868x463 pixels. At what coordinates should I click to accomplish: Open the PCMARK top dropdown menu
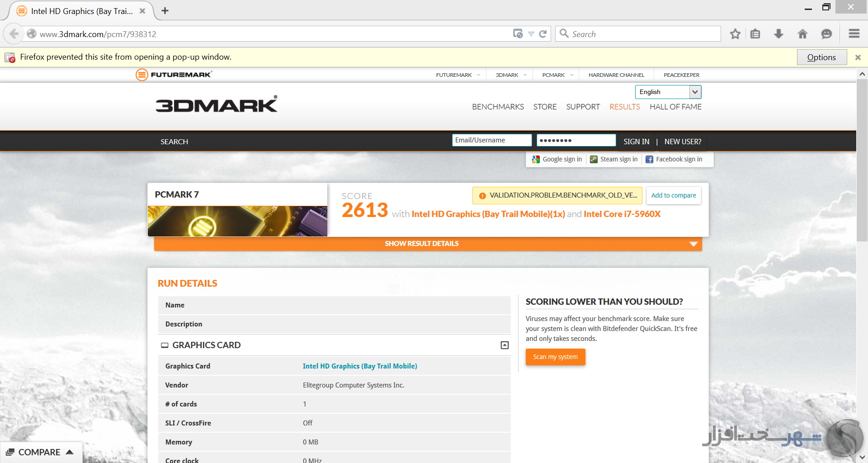557,75
